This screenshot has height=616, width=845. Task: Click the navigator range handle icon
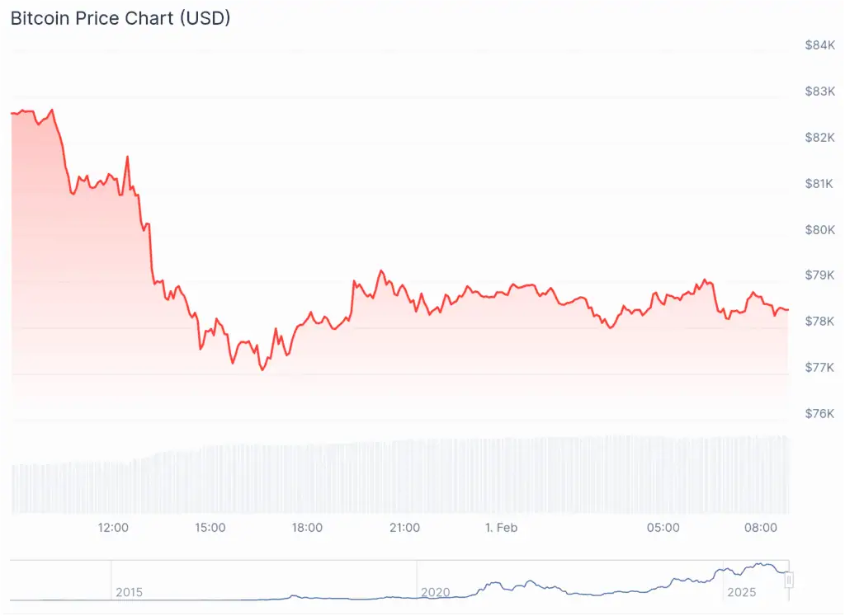(789, 581)
